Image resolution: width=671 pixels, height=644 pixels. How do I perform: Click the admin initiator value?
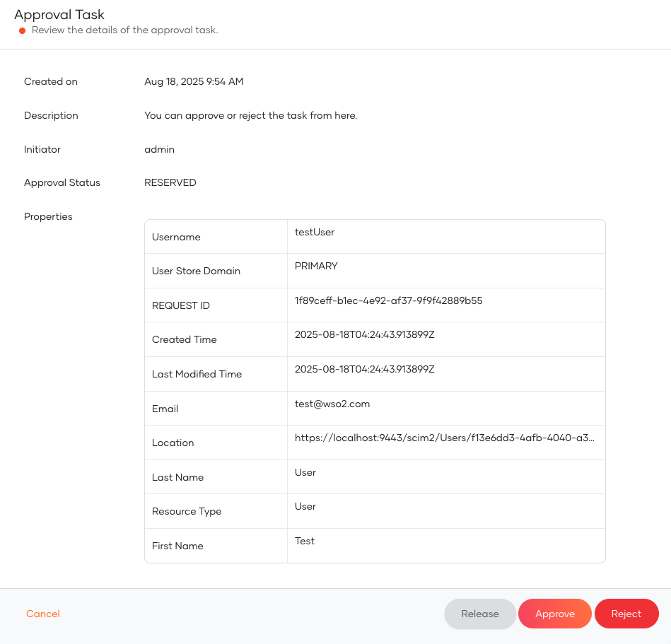click(159, 149)
